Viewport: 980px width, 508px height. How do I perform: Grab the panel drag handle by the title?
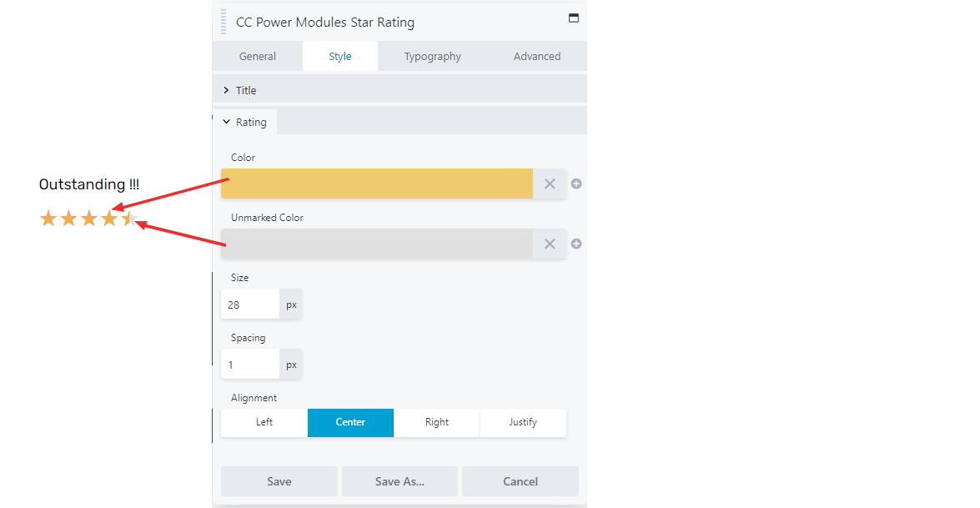[224, 22]
